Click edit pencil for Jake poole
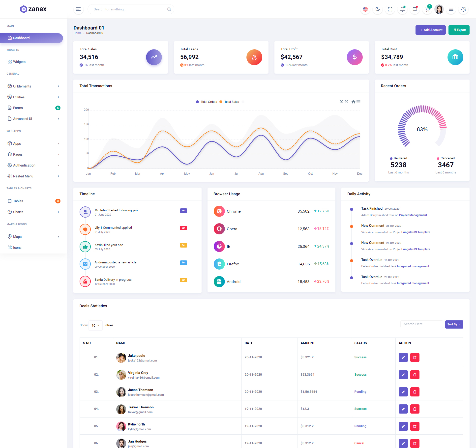The height and width of the screenshot is (448, 476). pos(403,357)
